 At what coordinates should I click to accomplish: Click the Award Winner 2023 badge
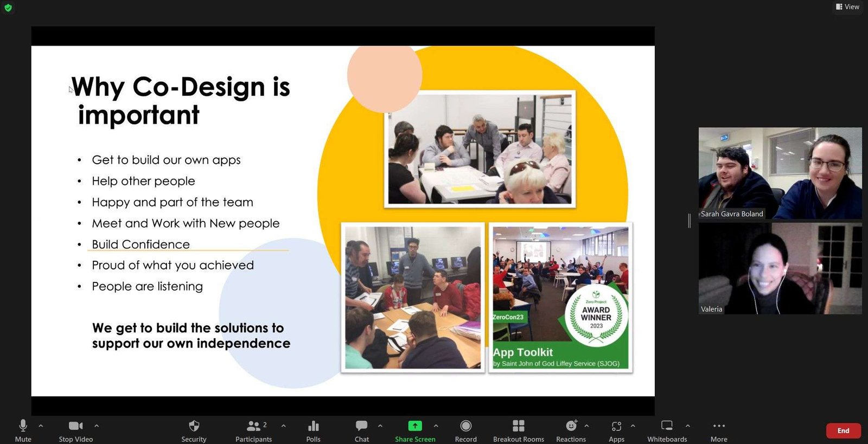click(596, 316)
